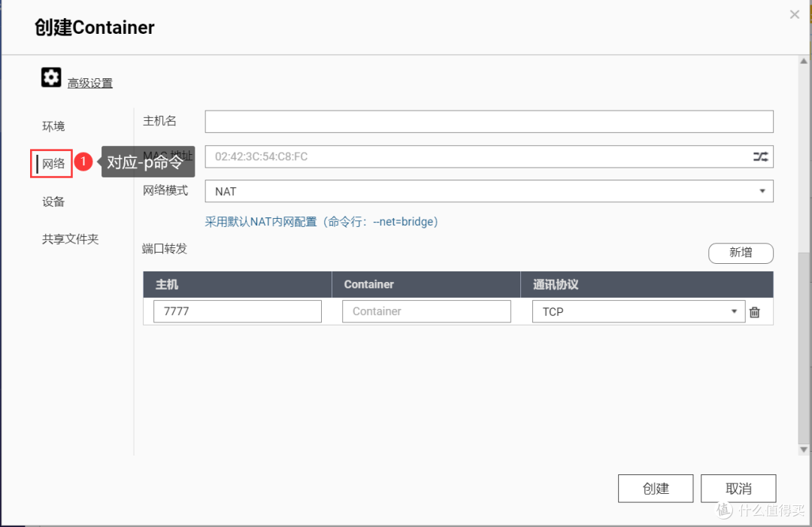
Task: Click the host port field showing 7777
Action: point(238,311)
